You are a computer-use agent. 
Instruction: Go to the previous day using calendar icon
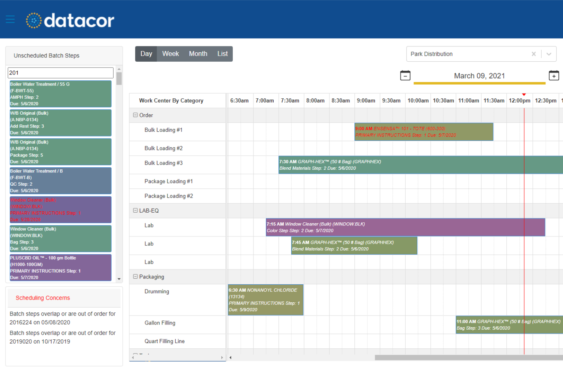click(x=405, y=76)
